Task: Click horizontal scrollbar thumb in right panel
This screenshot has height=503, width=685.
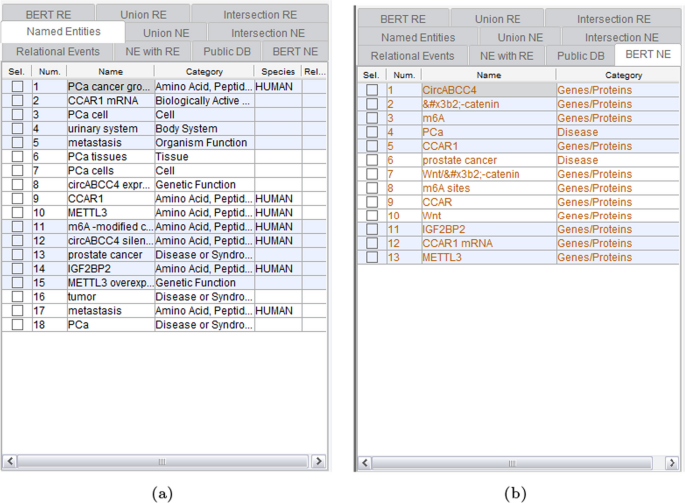Action: pos(512,463)
